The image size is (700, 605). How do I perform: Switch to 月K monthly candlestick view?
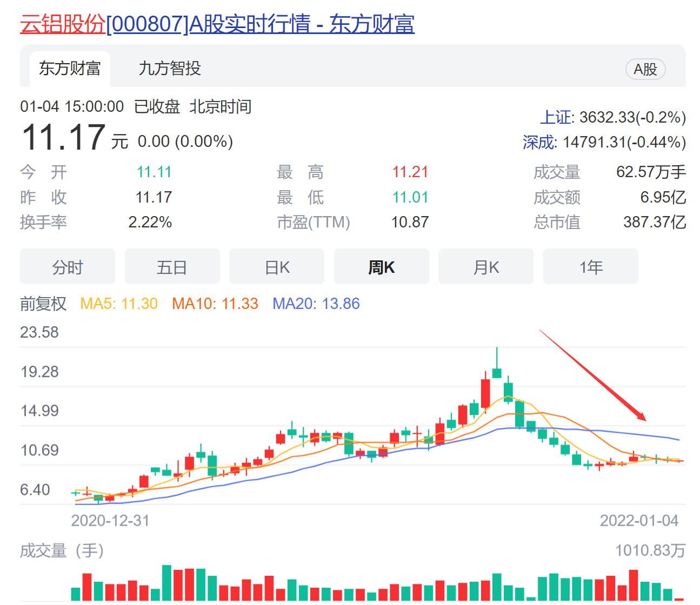486,266
